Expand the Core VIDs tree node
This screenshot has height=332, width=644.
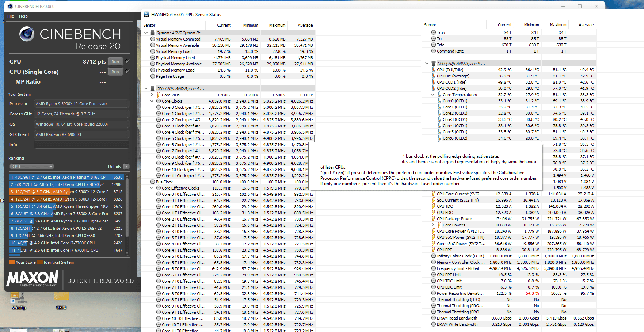152,95
